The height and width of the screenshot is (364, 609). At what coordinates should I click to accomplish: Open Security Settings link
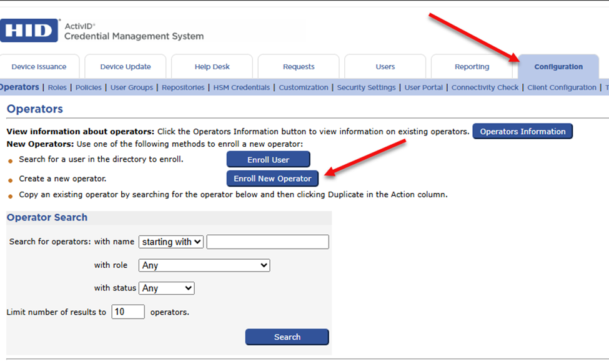coord(366,87)
